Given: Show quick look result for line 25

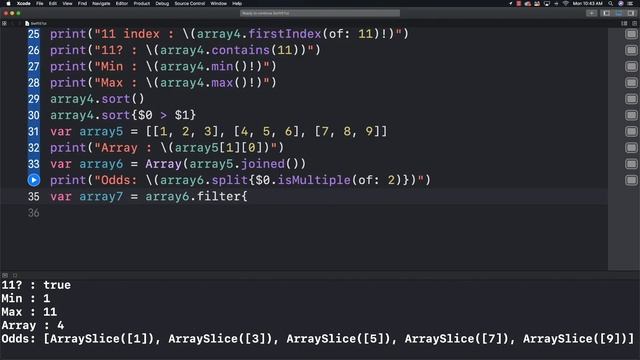Looking at the screenshot, I should 631,34.
